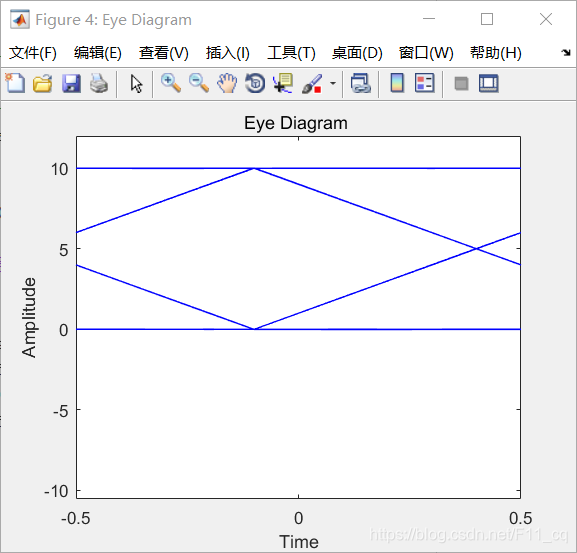Open the 插入(I) menu
577x553 pixels.
[x=228, y=53]
